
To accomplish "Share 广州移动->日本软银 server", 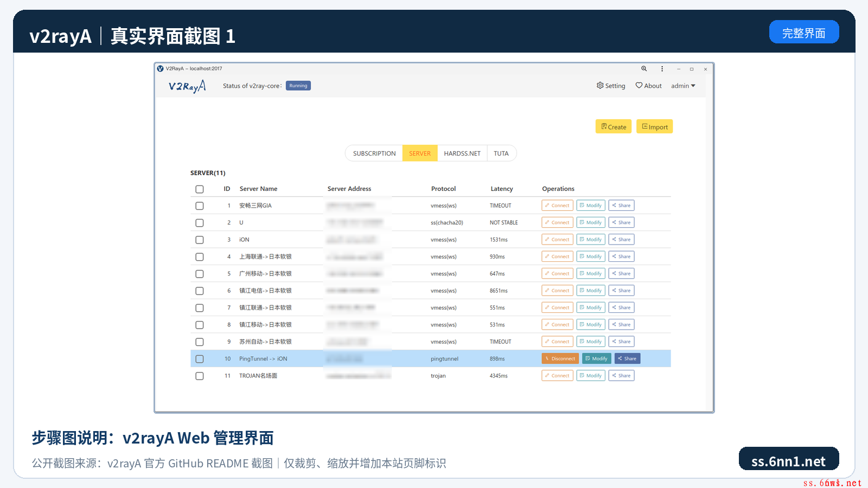I will pyautogui.click(x=621, y=273).
